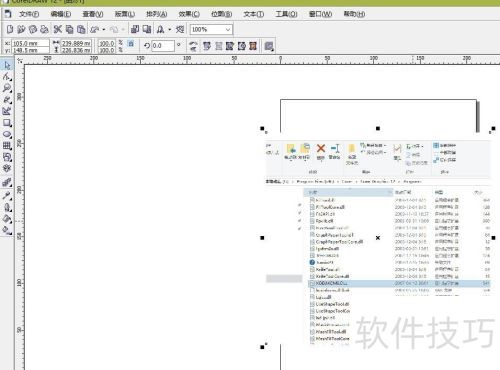Select the Pick tool in the toolbox
This screenshot has height=370, width=500.
click(x=7, y=65)
